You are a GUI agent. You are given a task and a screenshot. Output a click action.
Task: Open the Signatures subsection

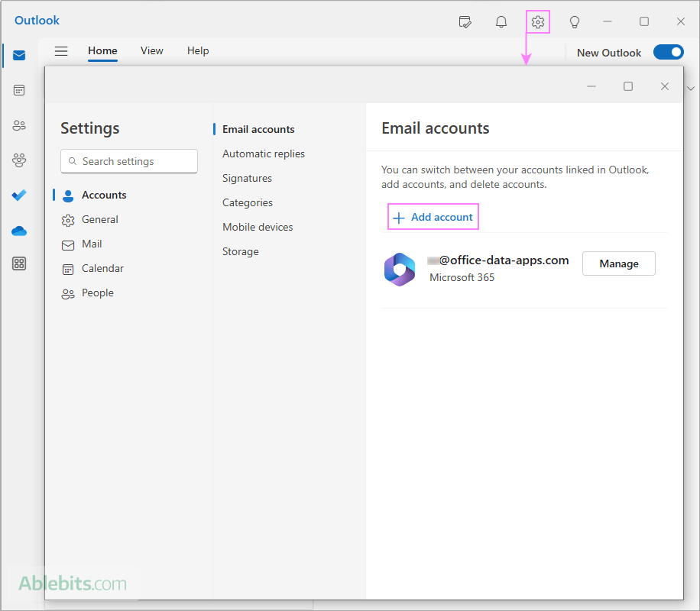click(247, 179)
